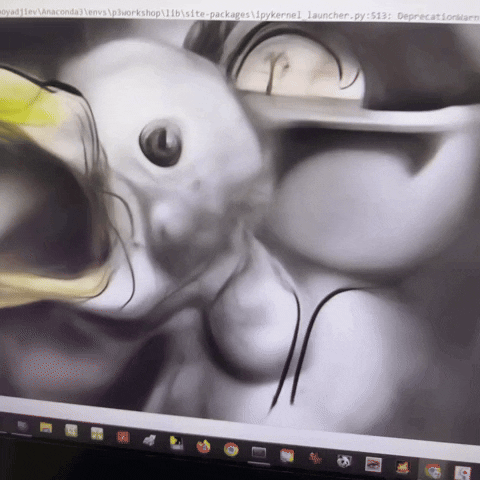480x480 pixels.
Task: Open the orange flame icon on dark tile
Action: [x=402, y=467]
